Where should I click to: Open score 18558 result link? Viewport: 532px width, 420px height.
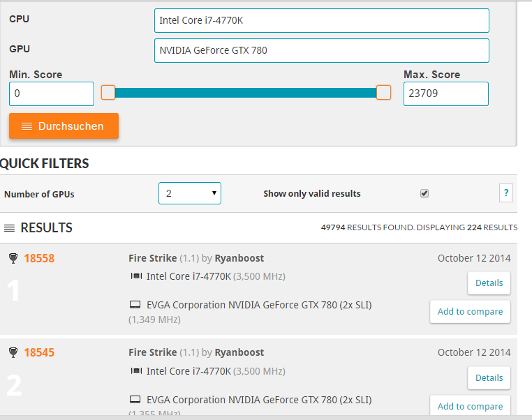click(x=39, y=258)
